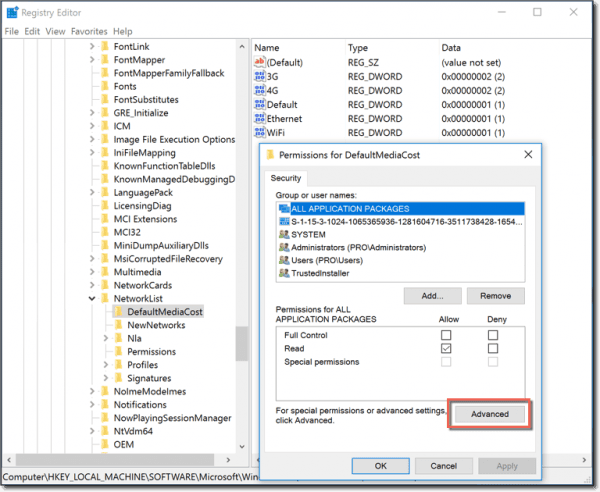Click the folder icon in the Permissions dialog title
The height and width of the screenshot is (492, 600).
[x=271, y=155]
